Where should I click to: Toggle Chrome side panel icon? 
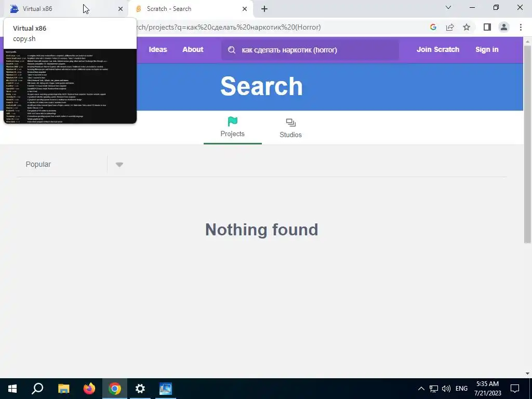pyautogui.click(x=487, y=27)
